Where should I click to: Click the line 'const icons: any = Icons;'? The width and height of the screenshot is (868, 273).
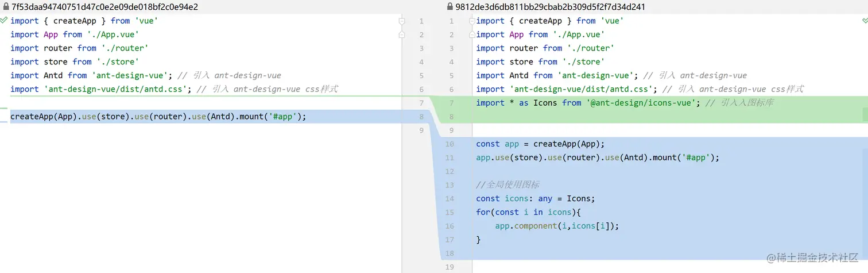pyautogui.click(x=536, y=198)
